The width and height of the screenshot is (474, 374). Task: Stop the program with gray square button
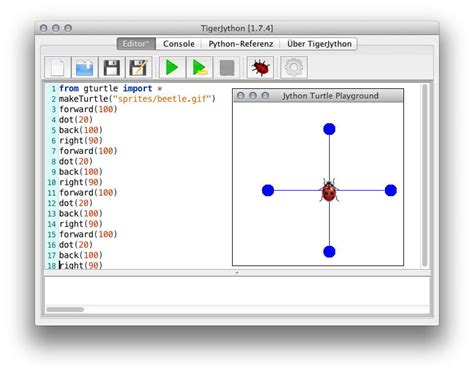(x=227, y=68)
